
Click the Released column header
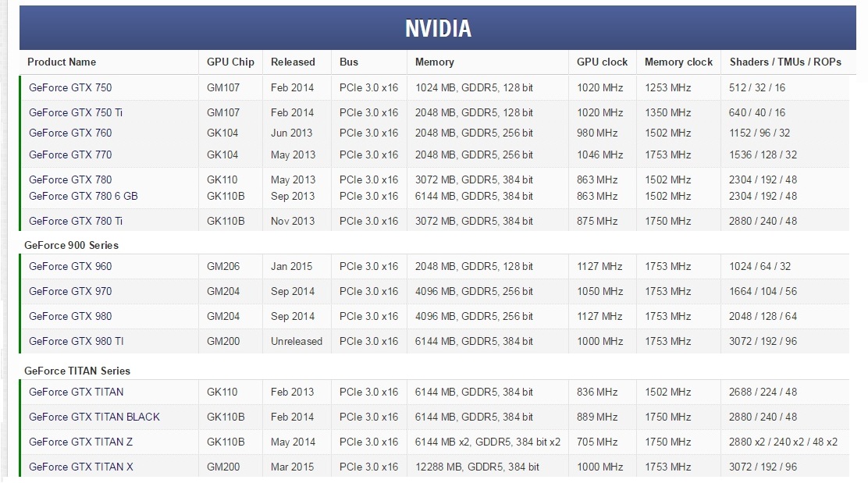click(x=293, y=62)
